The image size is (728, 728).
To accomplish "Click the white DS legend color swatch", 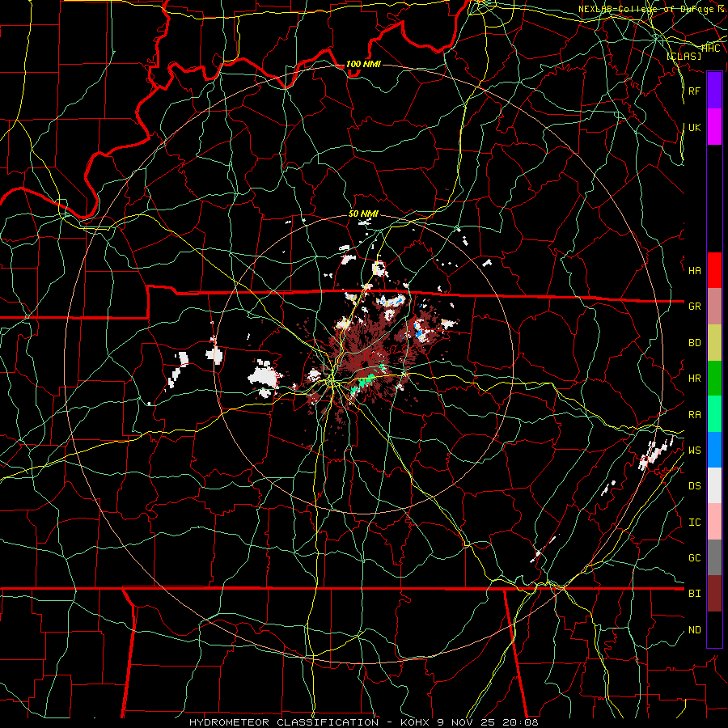I will point(714,485).
